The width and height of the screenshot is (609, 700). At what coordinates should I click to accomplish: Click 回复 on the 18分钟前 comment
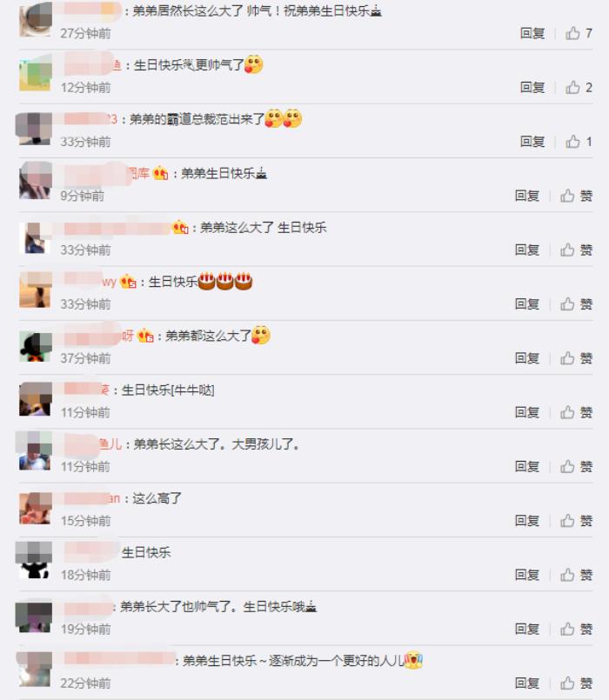[x=527, y=575]
